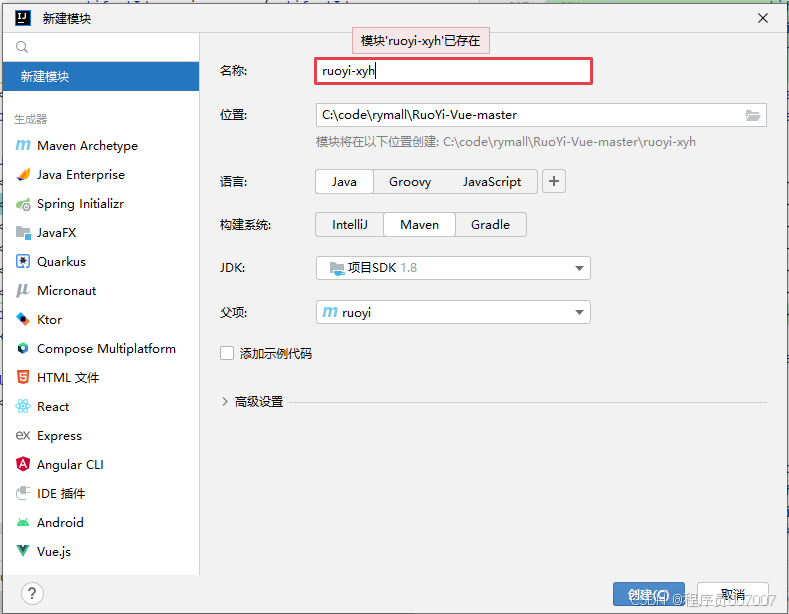This screenshot has width=789, height=614.
Task: Expand the 高级设置 section
Action: tap(225, 402)
